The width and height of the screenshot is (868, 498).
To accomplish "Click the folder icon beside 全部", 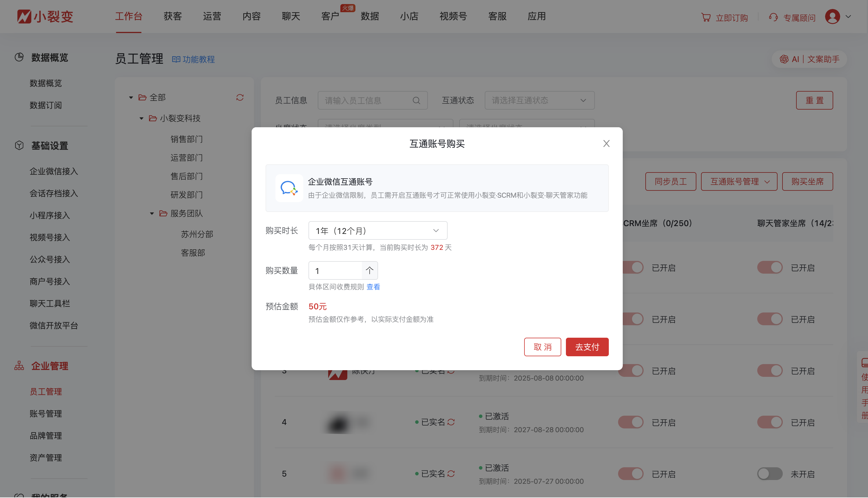I will (142, 97).
